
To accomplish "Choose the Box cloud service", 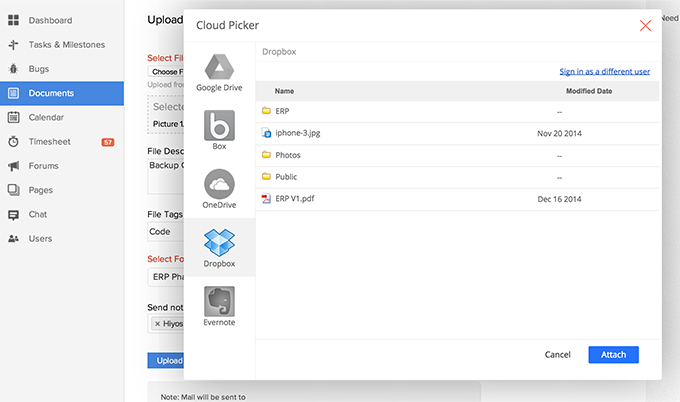I will click(x=219, y=130).
